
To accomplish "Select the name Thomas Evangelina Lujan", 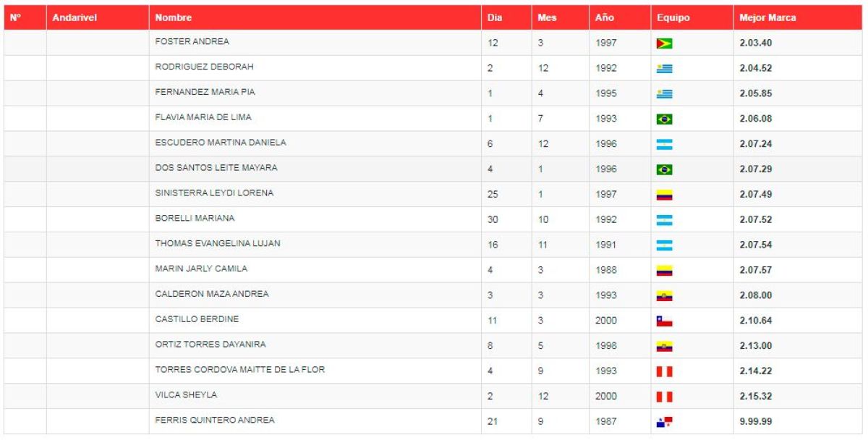I will pos(218,243).
